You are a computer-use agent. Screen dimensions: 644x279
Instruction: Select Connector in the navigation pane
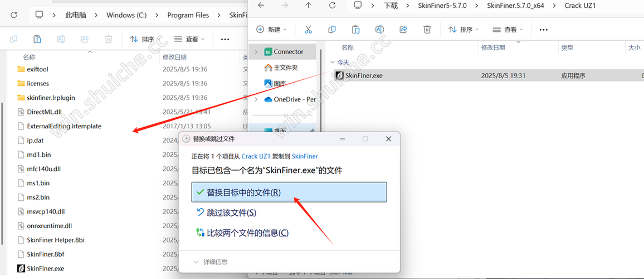(282, 52)
